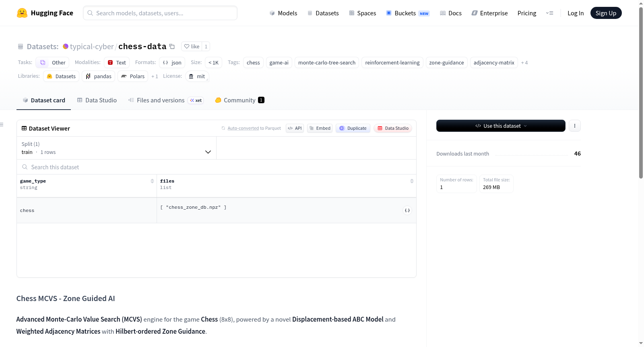Open Spaces in the top navigation
644x347 pixels.
tap(362, 13)
